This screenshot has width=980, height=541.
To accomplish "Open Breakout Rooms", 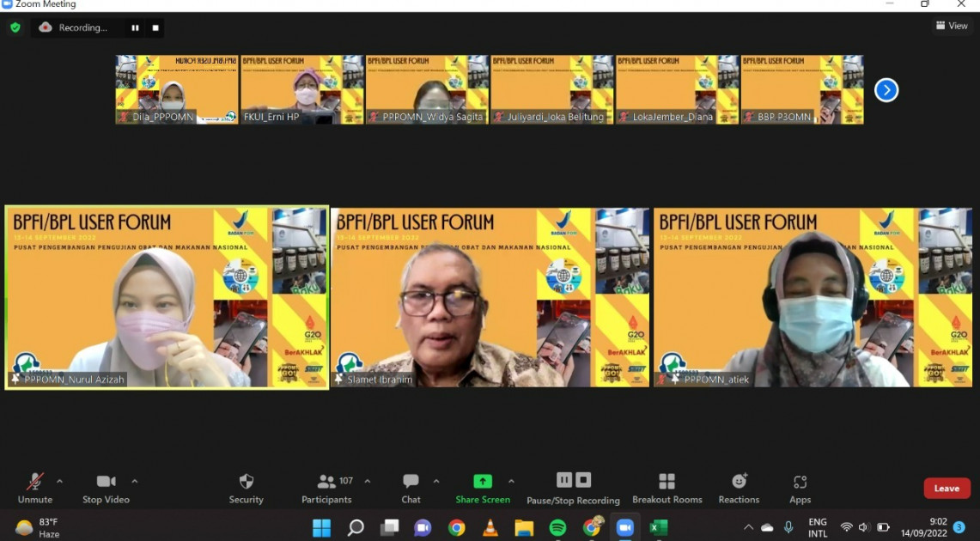I will pos(667,483).
